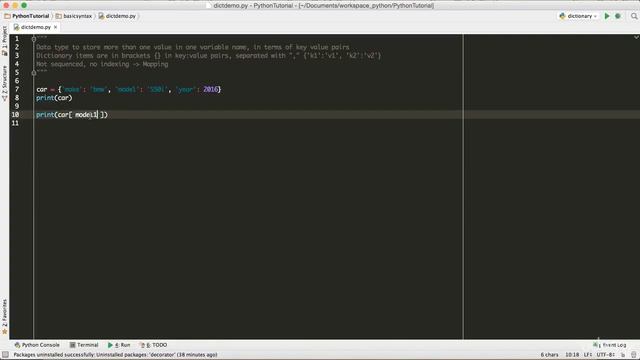
Task: Click the gutter at line number 7
Action: pyautogui.click(x=17, y=89)
